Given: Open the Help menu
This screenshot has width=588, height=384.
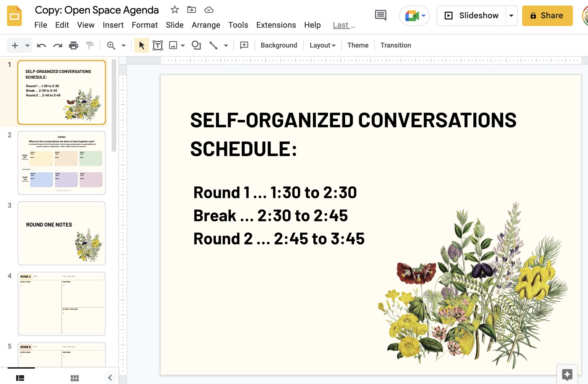Looking at the screenshot, I should coord(312,25).
